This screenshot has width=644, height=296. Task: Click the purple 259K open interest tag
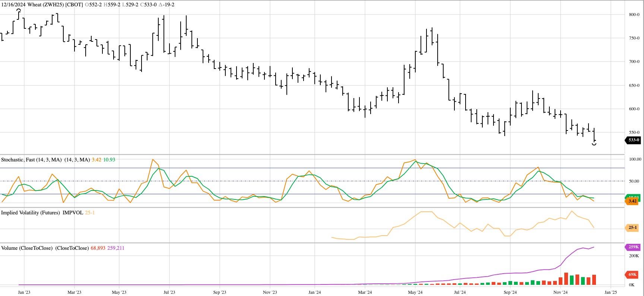(633, 247)
